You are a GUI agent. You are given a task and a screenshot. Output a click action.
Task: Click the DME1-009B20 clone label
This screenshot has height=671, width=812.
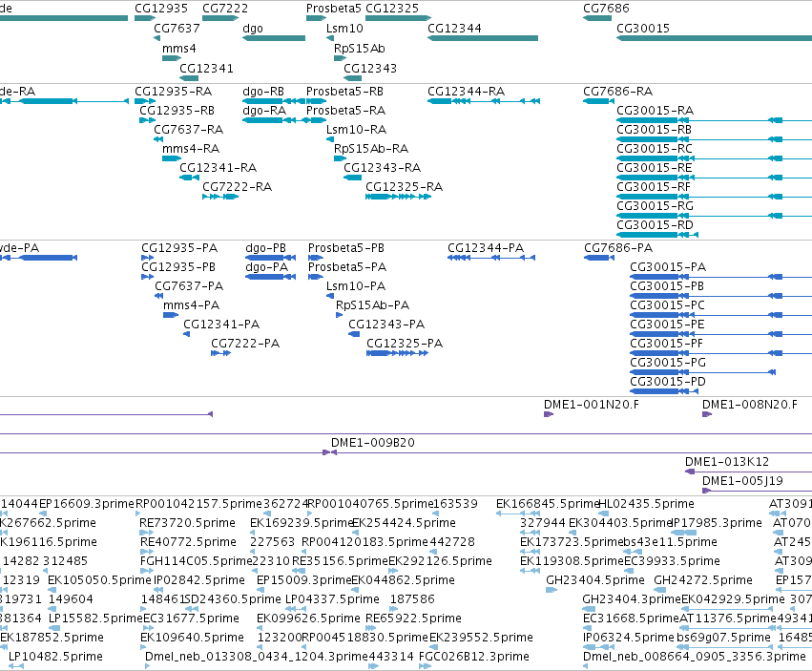pyautogui.click(x=373, y=444)
